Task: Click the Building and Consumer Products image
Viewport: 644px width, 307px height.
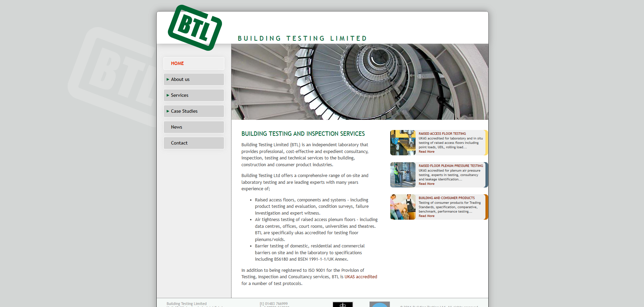Action: pos(403,207)
